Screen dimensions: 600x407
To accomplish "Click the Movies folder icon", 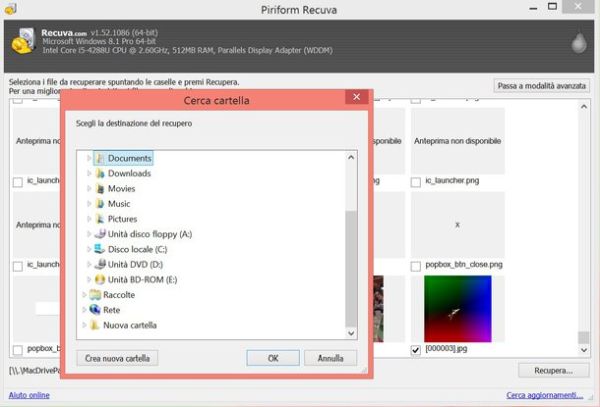I will coord(100,189).
